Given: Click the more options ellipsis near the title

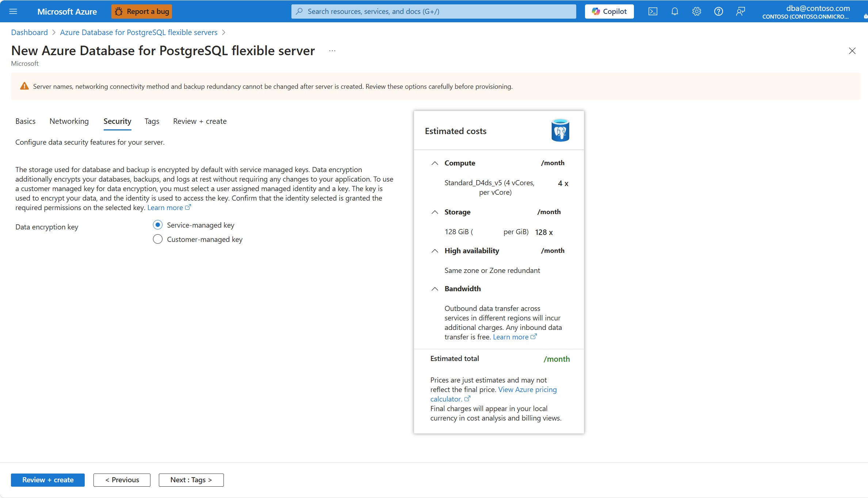Looking at the screenshot, I should (x=332, y=50).
